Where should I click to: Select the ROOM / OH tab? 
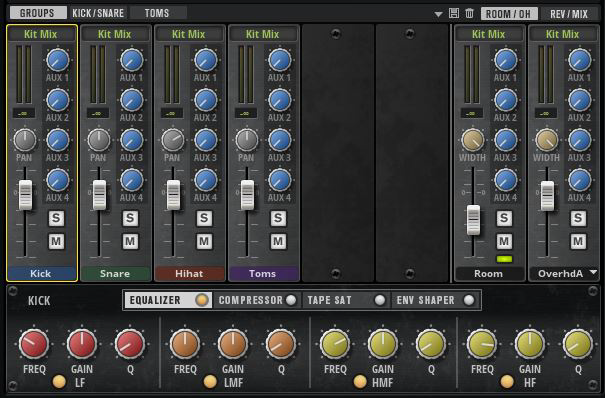tap(508, 14)
